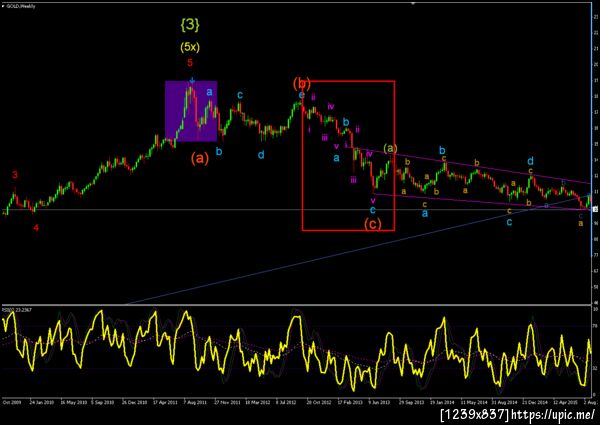The width and height of the screenshot is (600, 425).
Task: Select the green {3} wave label
Action: (190, 25)
